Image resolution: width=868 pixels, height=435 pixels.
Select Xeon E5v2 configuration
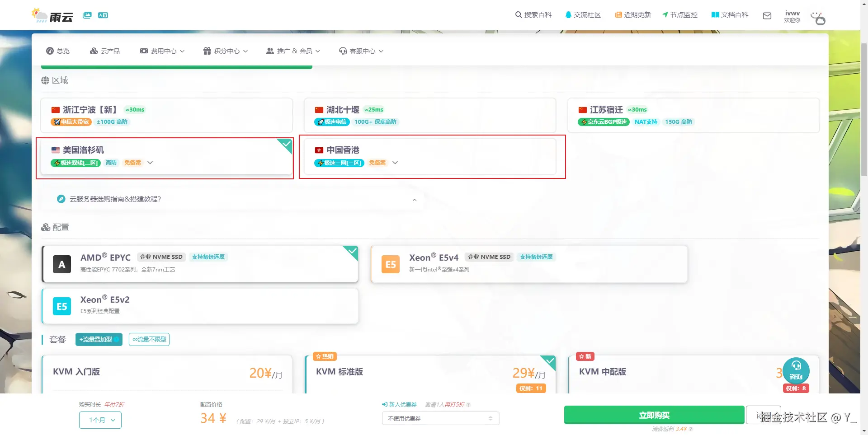200,306
